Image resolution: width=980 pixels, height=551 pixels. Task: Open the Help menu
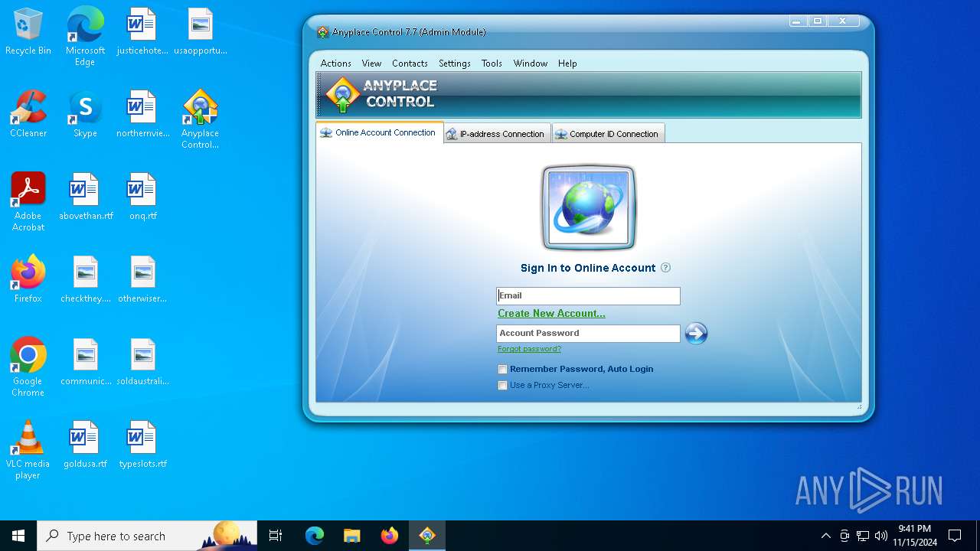(x=567, y=64)
